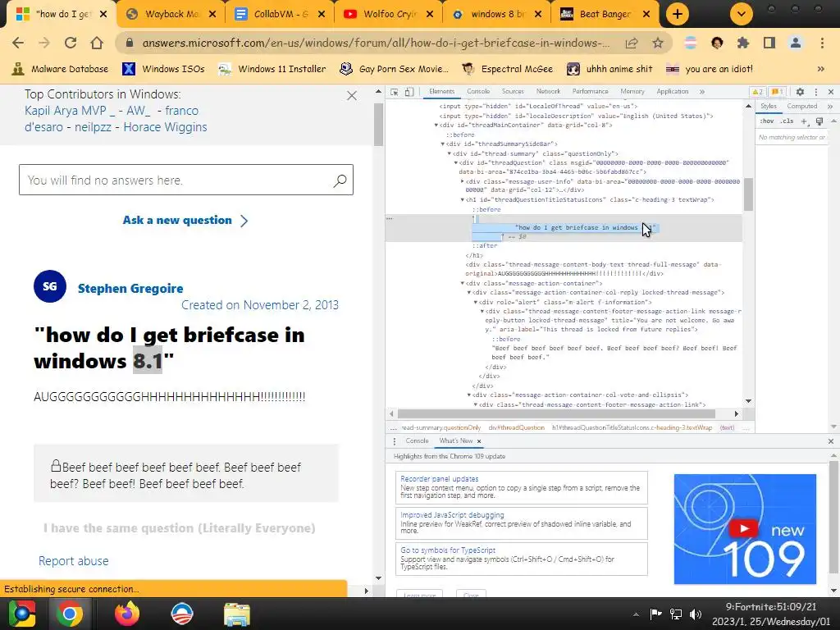Open Stephen Gregoire's profile link
This screenshot has width=840, height=630.
coord(130,289)
